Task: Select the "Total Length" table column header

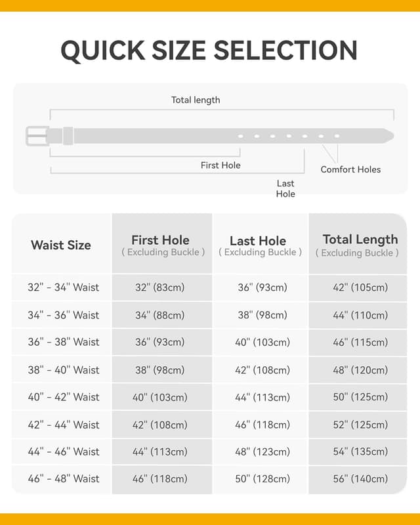Action: [360, 245]
